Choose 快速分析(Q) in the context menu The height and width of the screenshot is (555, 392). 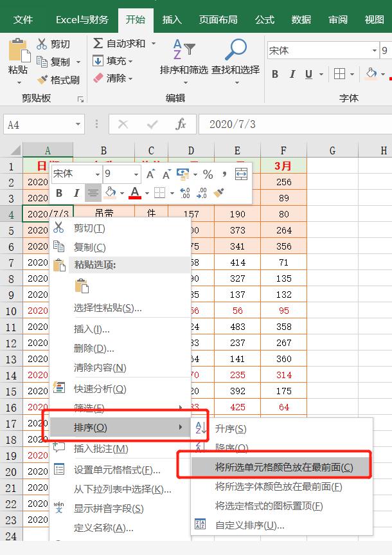click(120, 388)
